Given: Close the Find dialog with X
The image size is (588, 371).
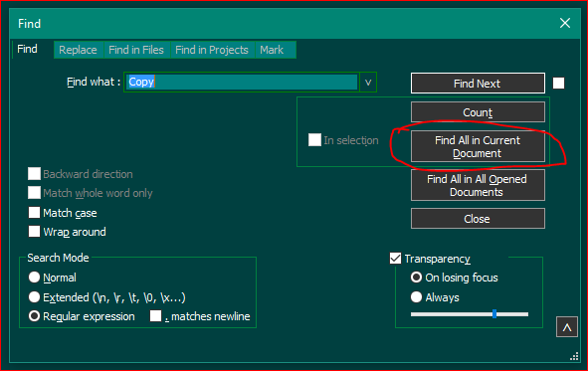Looking at the screenshot, I should pos(565,23).
